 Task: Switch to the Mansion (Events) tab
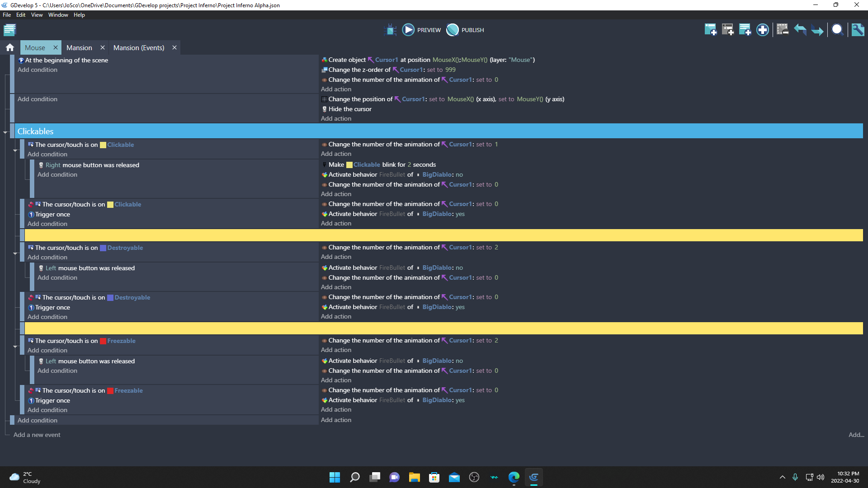(x=139, y=47)
